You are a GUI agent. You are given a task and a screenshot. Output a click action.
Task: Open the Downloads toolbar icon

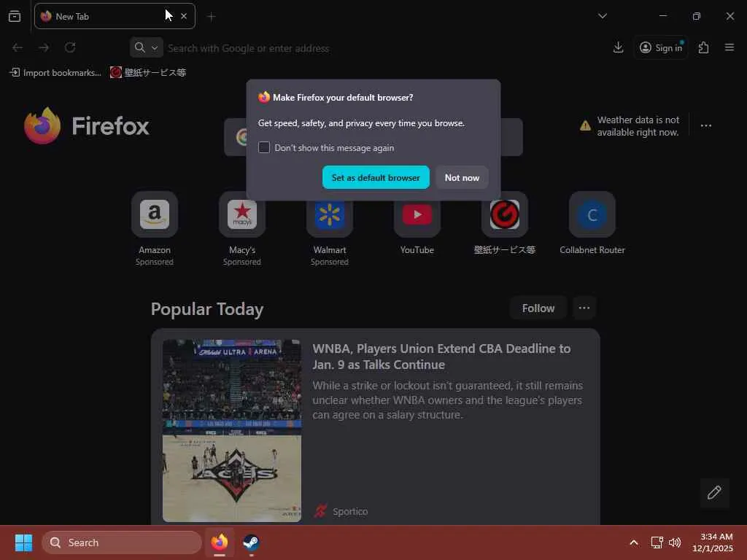pos(619,47)
